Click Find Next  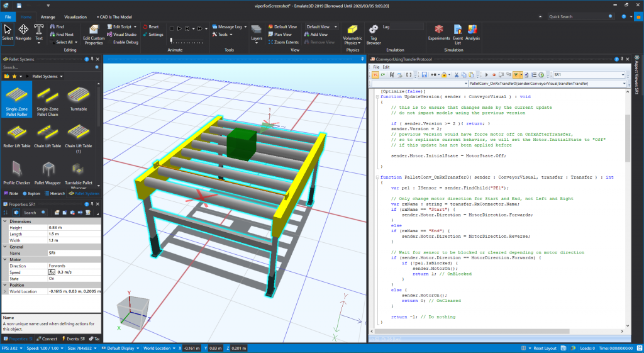[x=62, y=35]
